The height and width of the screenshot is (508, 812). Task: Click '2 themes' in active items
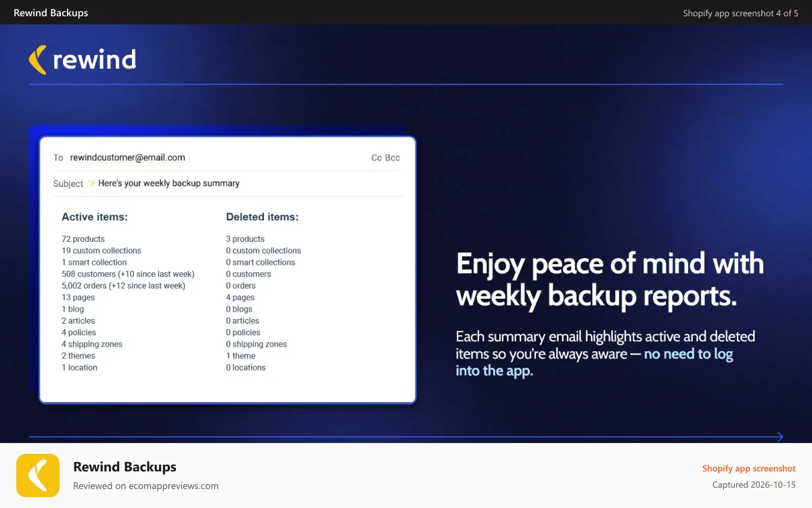(x=78, y=356)
